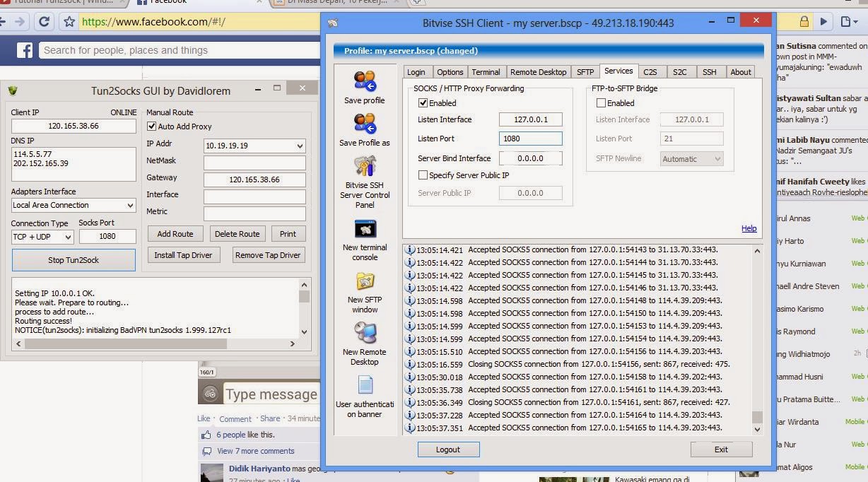Switch to the Options tab

tap(450, 72)
